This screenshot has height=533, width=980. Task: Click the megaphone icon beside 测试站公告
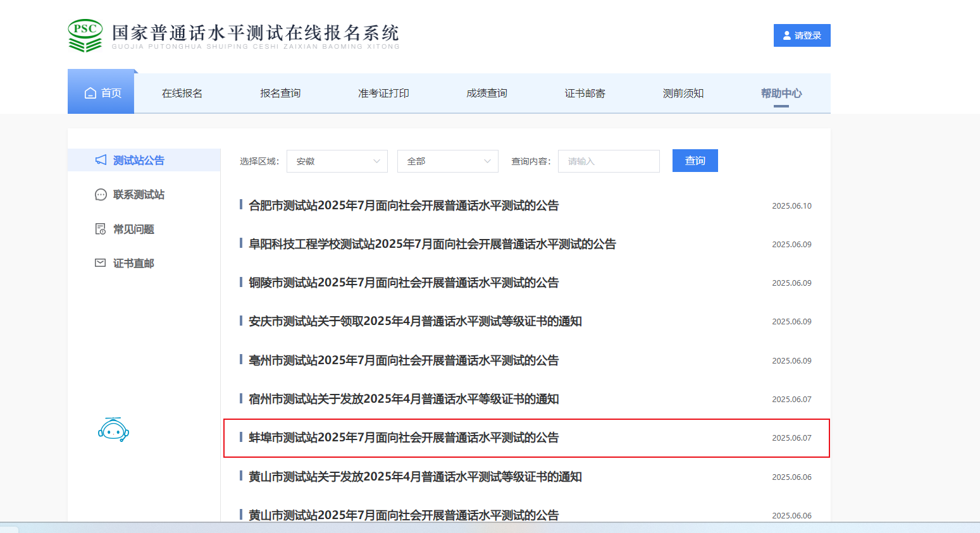101,160
